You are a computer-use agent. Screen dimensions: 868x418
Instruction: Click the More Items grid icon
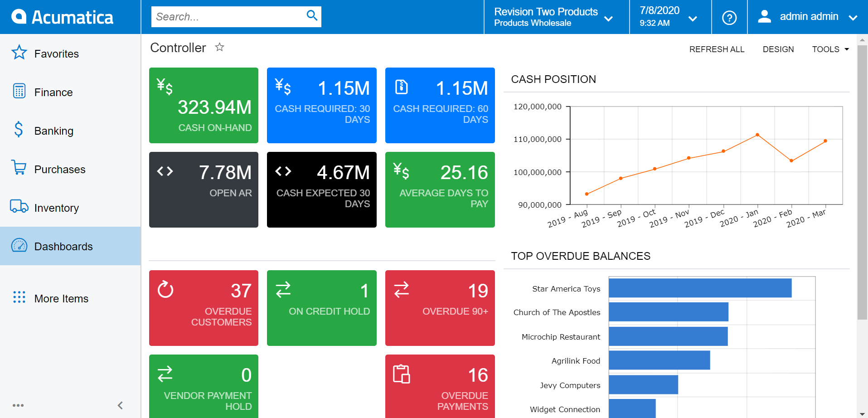(19, 297)
